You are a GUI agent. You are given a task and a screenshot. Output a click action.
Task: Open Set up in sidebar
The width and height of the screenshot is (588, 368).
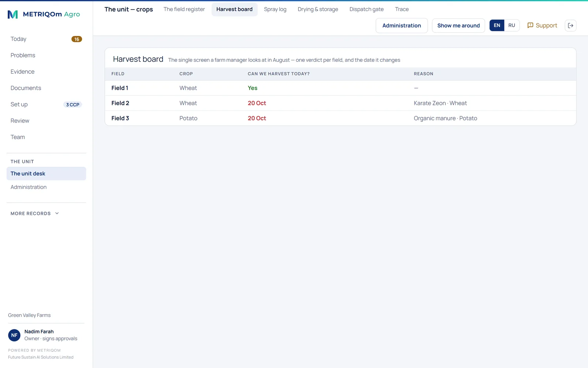46,105
